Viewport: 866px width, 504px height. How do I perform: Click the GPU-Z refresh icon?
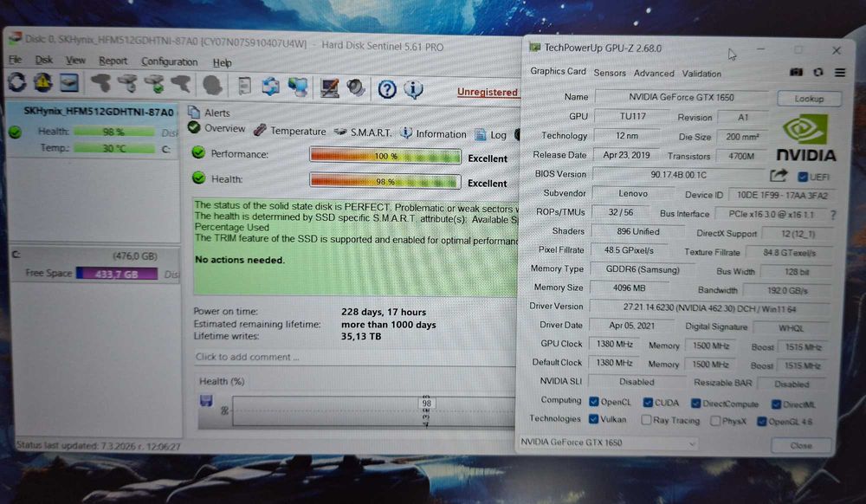(x=818, y=73)
